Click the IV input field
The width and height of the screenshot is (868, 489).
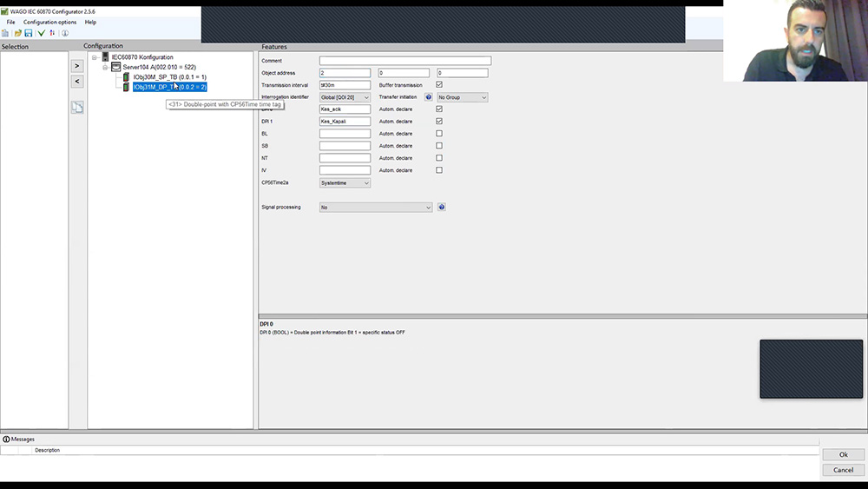pos(345,170)
